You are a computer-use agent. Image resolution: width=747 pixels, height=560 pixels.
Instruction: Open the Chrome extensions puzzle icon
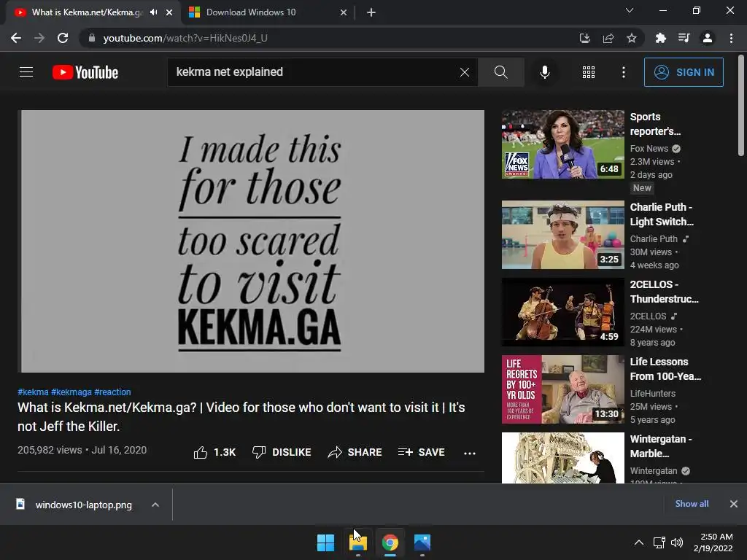coord(660,38)
